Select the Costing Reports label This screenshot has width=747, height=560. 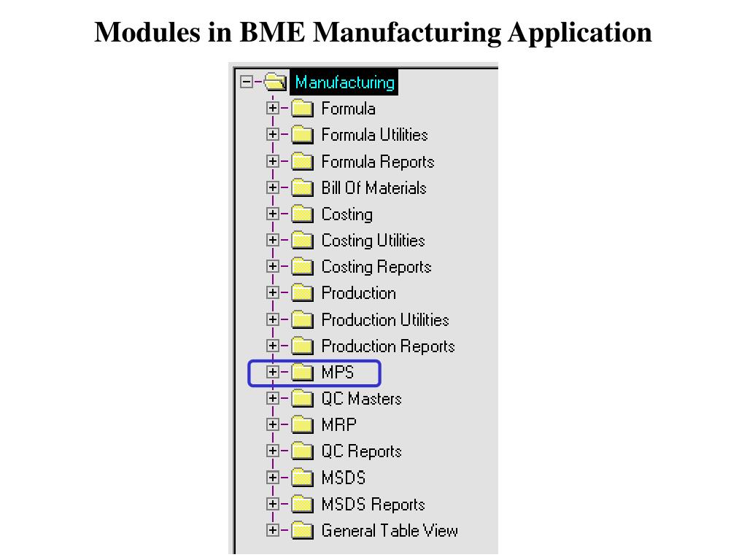[376, 267]
